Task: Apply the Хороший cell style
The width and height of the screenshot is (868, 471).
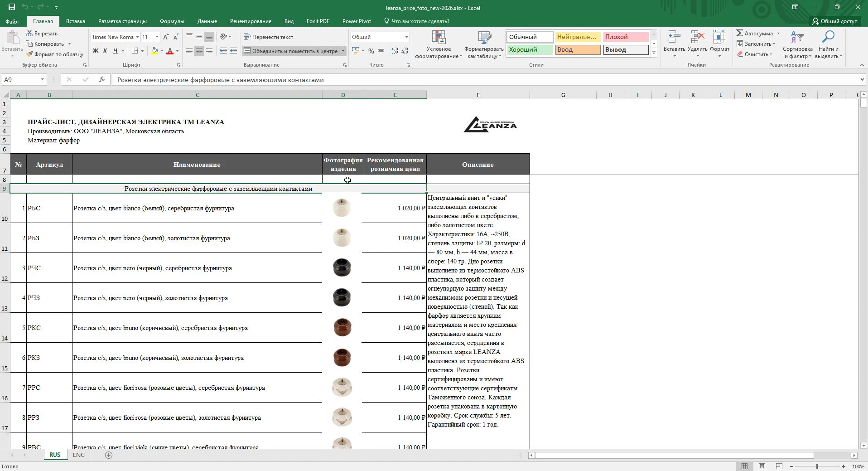Action: 529,50
